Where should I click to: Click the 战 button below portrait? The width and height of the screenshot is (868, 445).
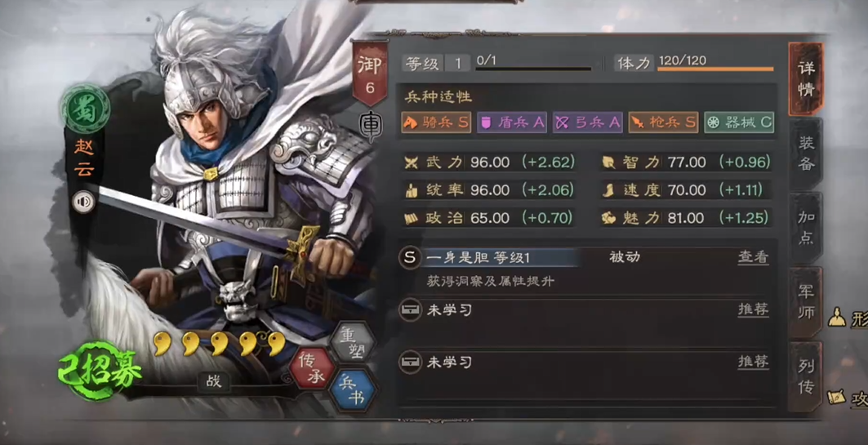213,382
